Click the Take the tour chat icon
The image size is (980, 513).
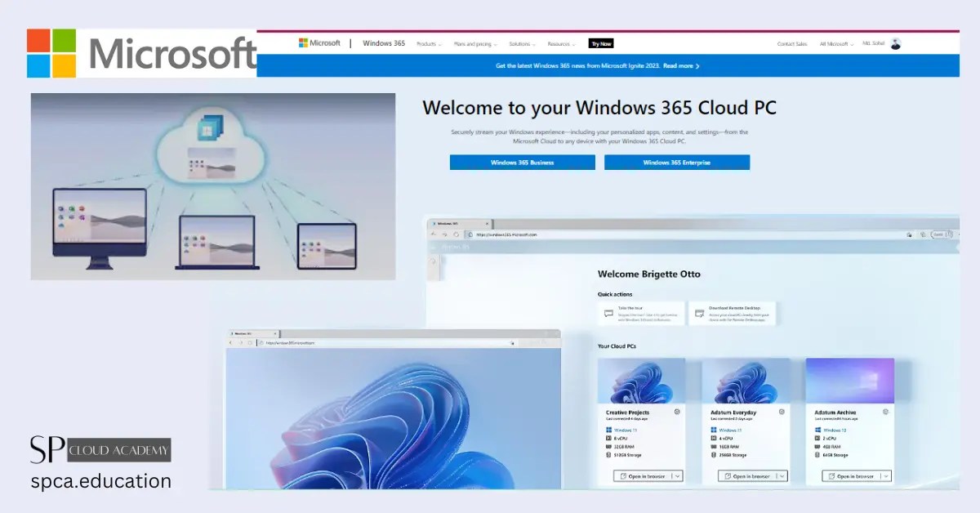click(x=608, y=313)
